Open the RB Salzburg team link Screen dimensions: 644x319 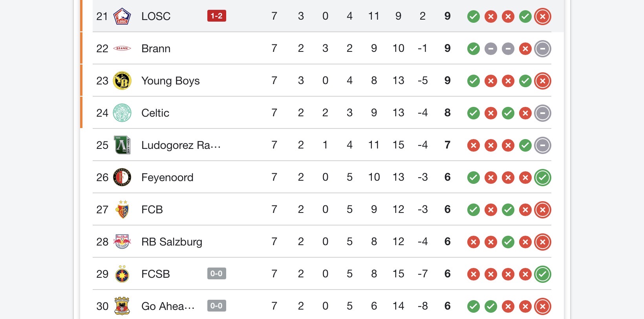coord(172,242)
